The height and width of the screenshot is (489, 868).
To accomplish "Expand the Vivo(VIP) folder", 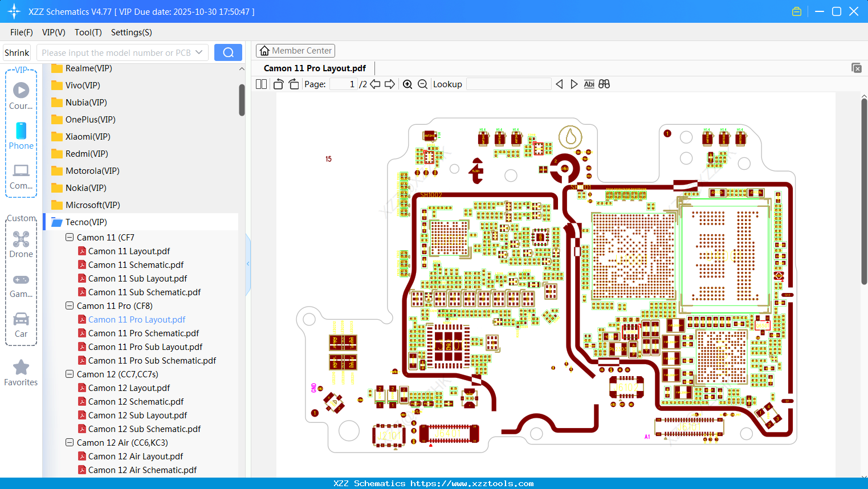I will tap(83, 85).
